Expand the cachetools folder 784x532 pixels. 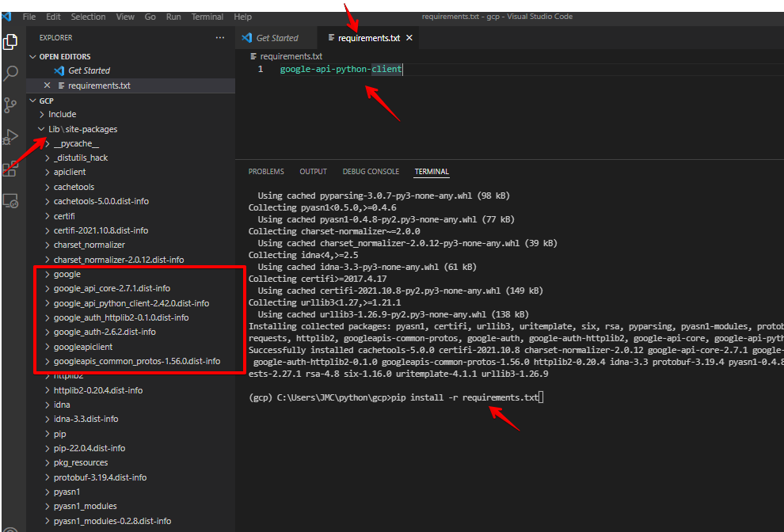tap(48, 187)
